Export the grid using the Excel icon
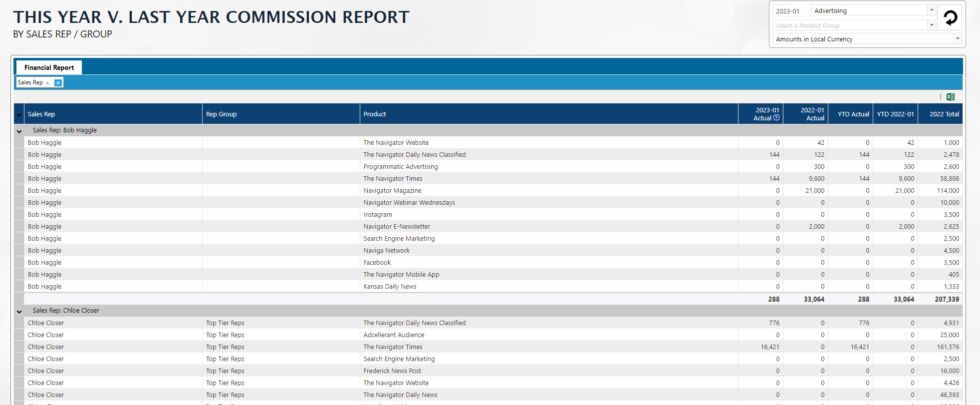 [x=951, y=97]
